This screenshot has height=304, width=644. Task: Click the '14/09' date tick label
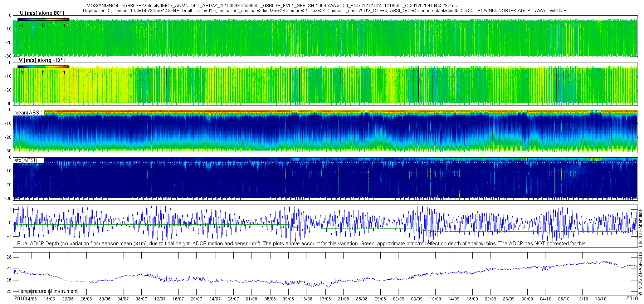[x=454, y=299]
